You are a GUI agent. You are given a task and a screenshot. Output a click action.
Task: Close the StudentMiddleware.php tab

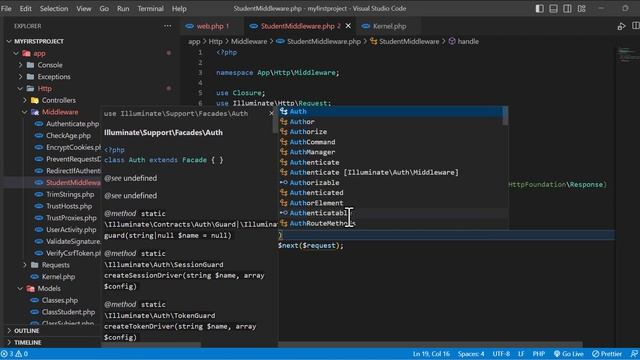[x=348, y=26]
